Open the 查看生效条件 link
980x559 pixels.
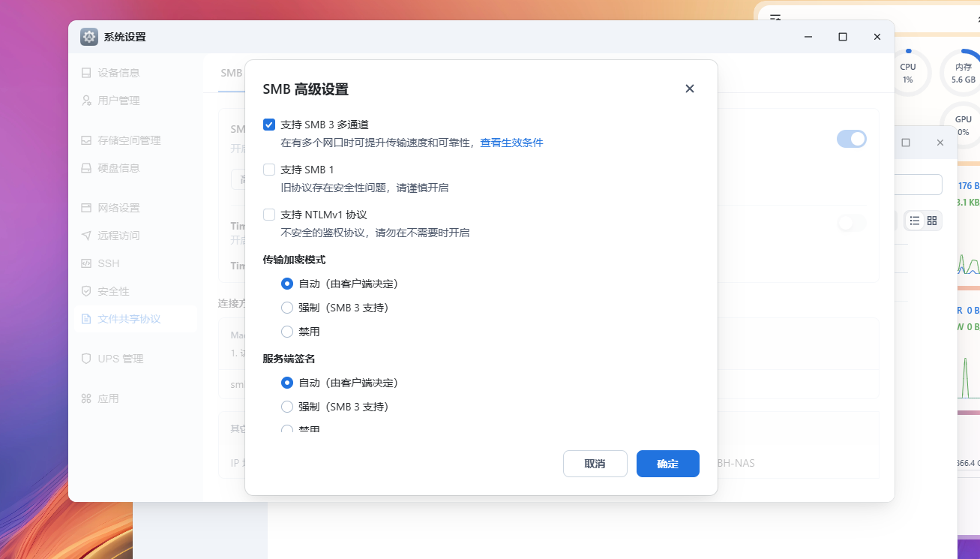(511, 143)
